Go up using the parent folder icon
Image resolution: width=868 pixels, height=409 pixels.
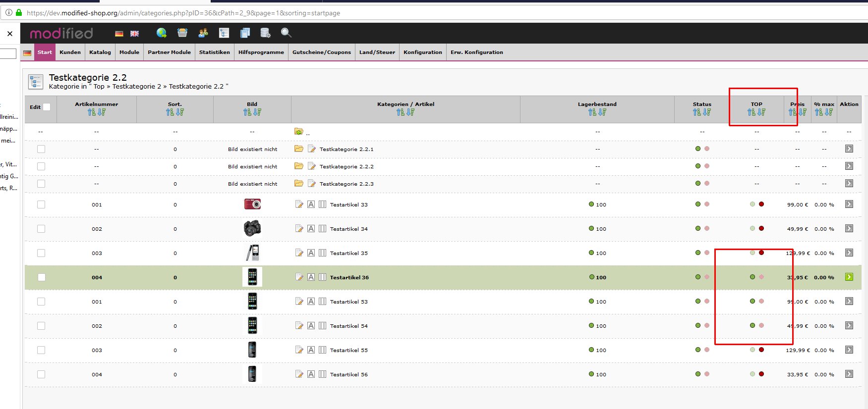[298, 131]
